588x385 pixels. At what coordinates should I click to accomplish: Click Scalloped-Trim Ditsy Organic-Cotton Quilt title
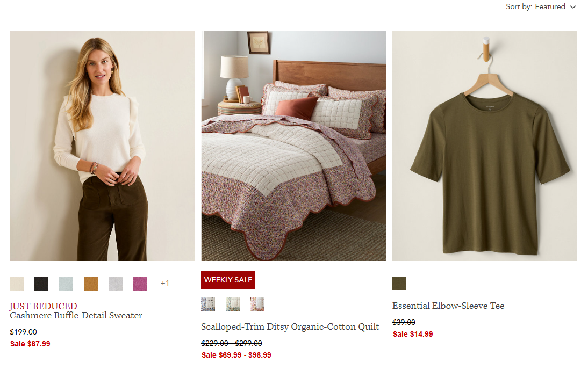pyautogui.click(x=290, y=327)
